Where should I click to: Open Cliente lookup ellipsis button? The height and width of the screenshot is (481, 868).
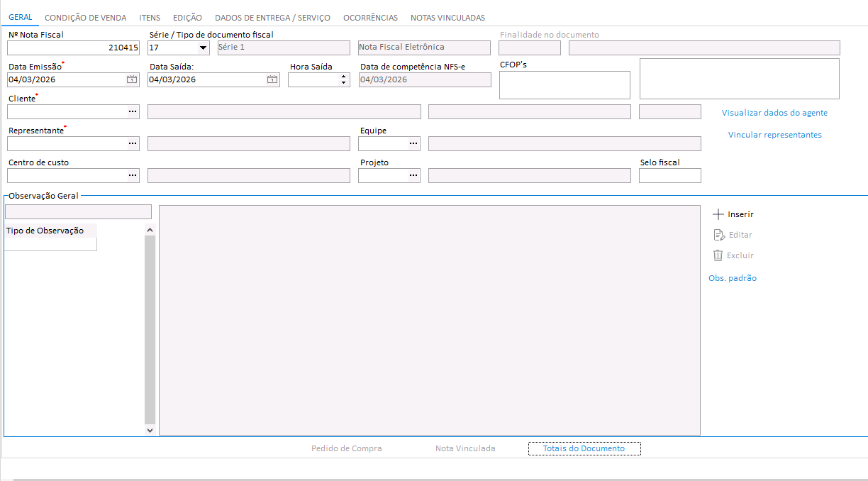(132, 112)
